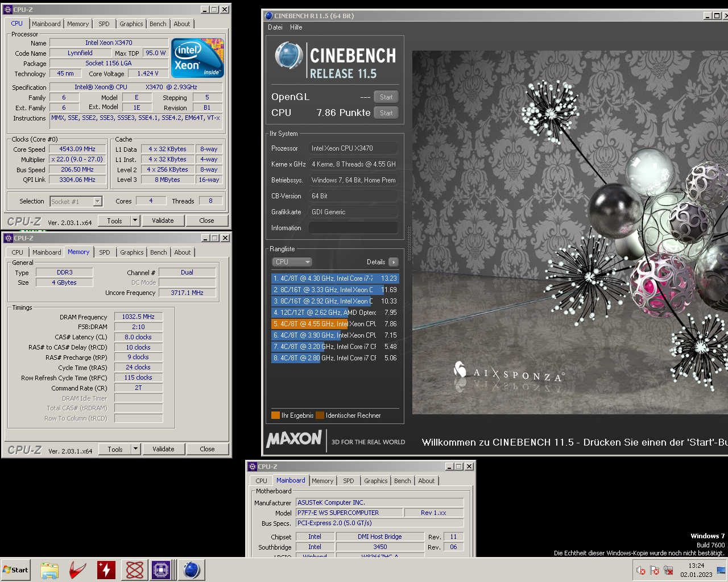Open Graphics tab in the bottom CPU-Z window

(x=376, y=481)
